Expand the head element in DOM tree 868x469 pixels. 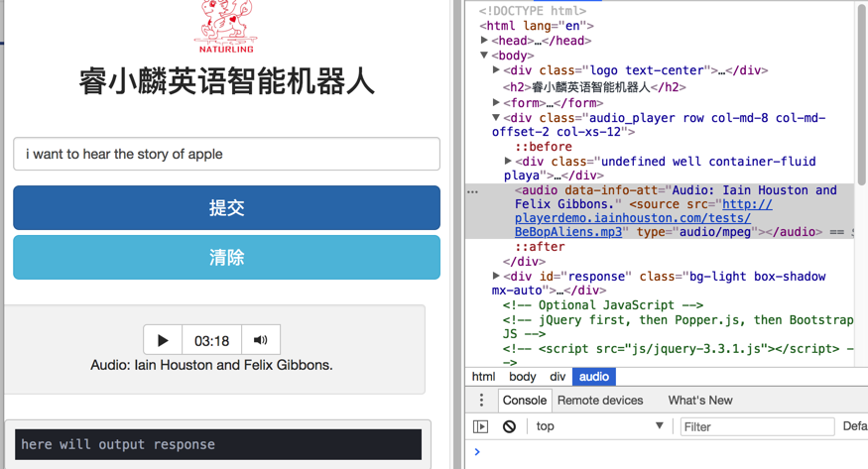pyautogui.click(x=484, y=41)
